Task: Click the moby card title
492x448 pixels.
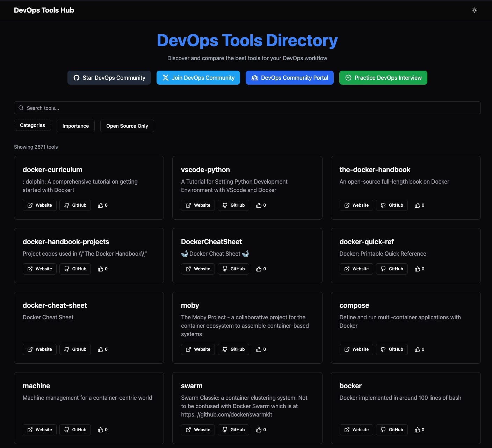Action: tap(190, 305)
